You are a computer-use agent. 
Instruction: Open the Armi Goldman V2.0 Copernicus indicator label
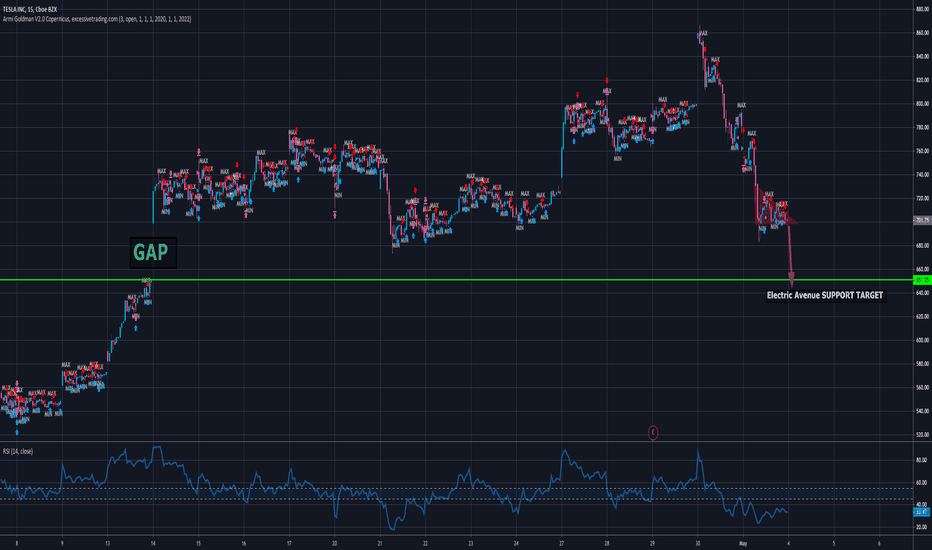point(97,19)
